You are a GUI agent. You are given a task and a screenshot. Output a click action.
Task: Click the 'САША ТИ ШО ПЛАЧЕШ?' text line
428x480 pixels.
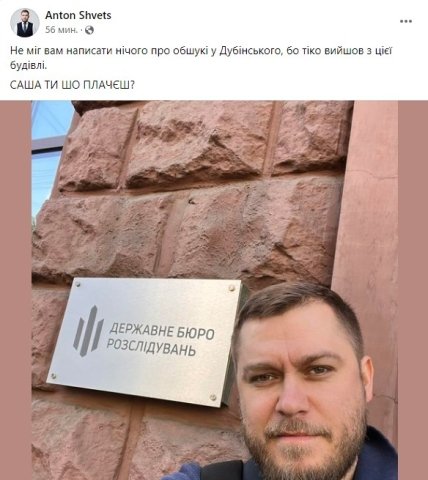click(x=72, y=85)
